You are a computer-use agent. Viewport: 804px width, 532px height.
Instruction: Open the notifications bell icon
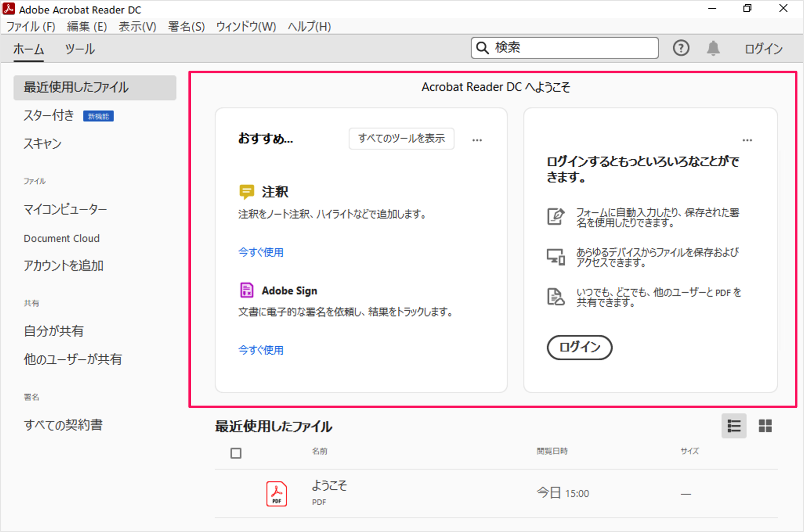[713, 48]
